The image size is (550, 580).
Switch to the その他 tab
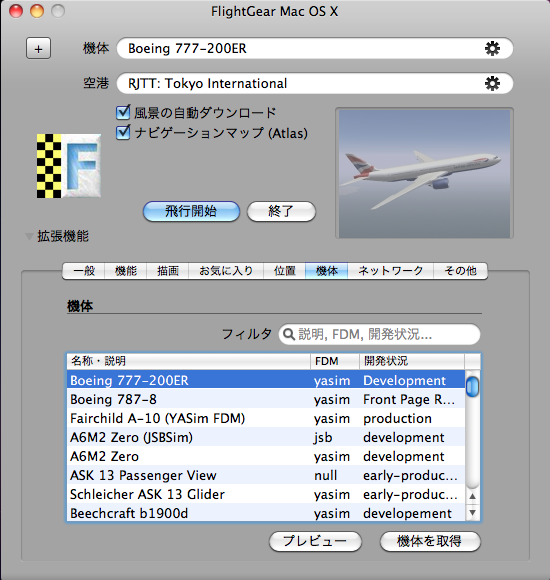pyautogui.click(x=460, y=271)
